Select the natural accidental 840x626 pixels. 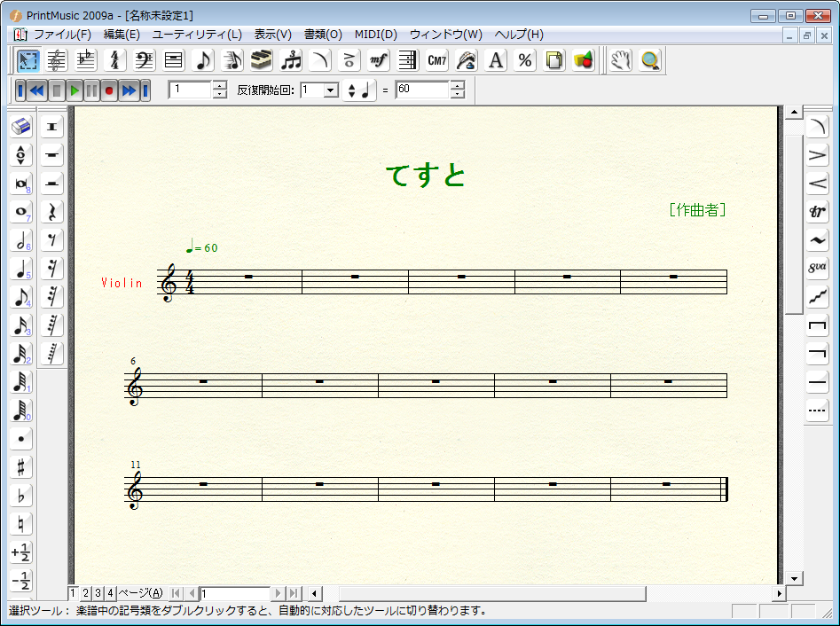point(21,524)
